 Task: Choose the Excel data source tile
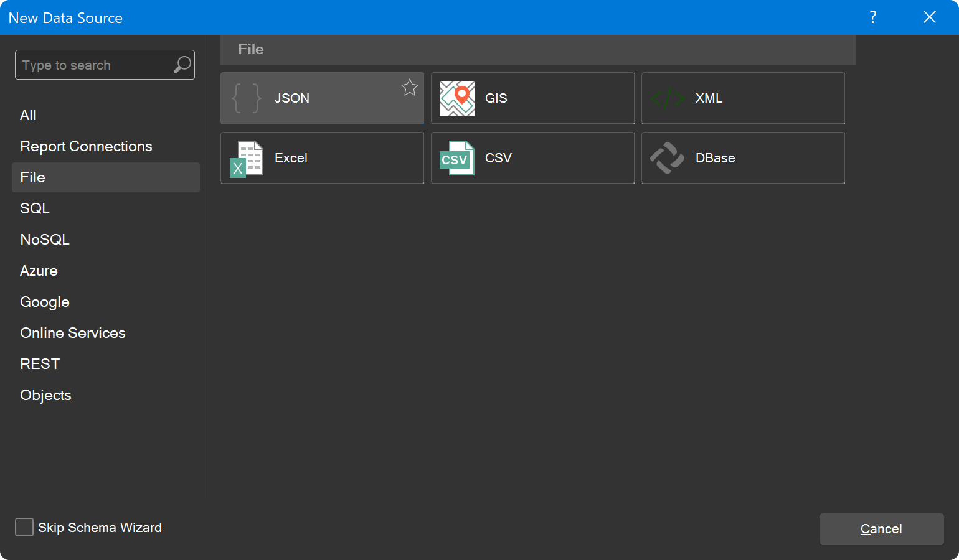pyautogui.click(x=322, y=158)
